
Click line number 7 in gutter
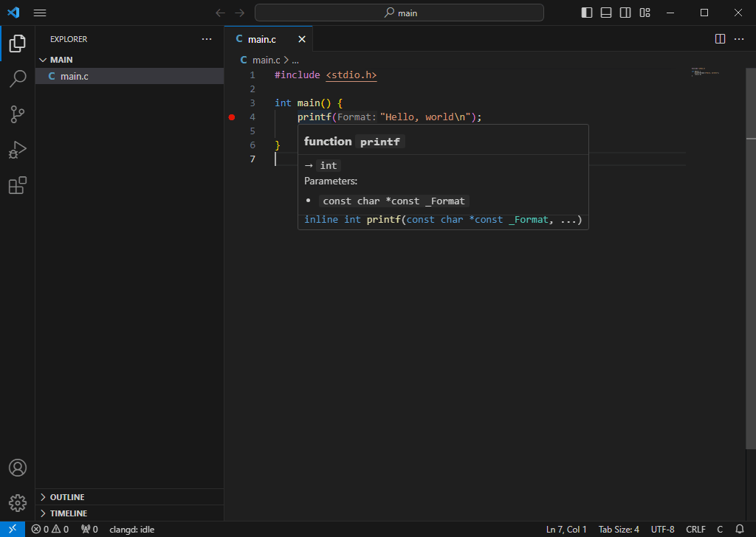252,159
